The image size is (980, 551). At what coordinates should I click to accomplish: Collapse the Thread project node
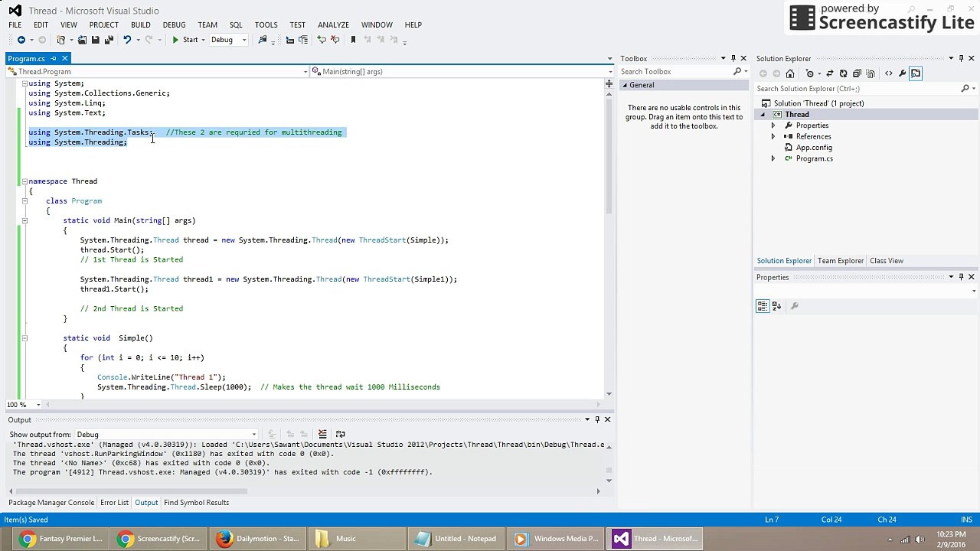tap(762, 115)
